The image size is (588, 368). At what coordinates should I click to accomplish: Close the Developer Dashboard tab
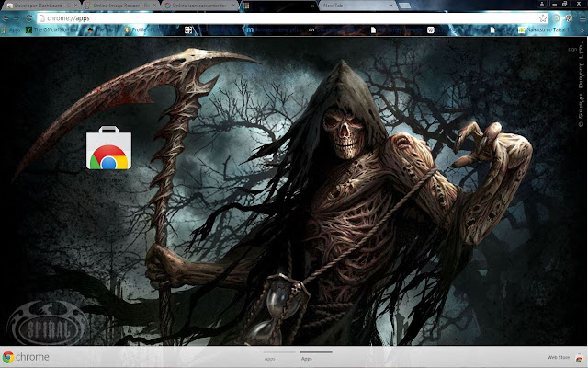tap(75, 6)
